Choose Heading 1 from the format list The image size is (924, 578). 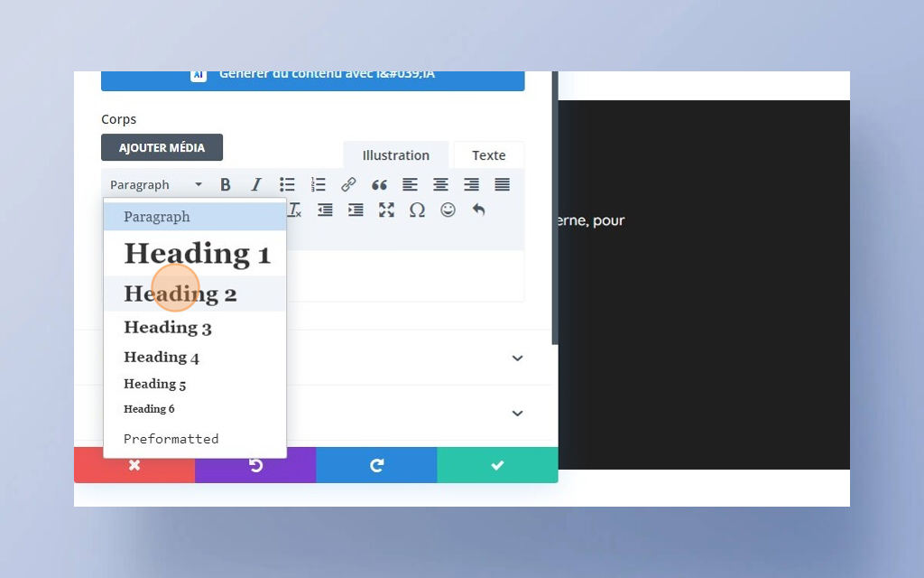click(195, 254)
